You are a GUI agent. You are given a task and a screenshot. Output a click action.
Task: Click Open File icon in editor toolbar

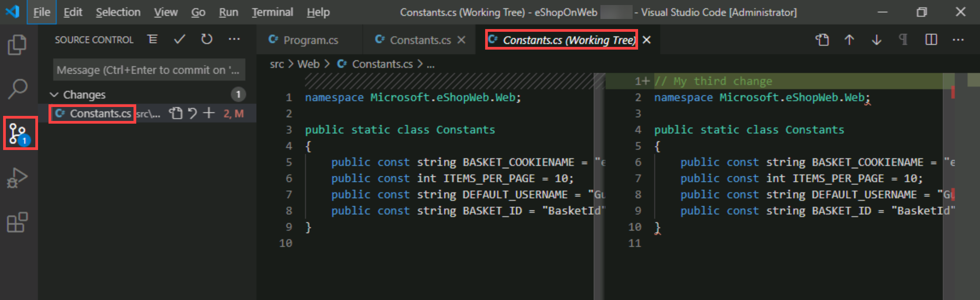click(822, 40)
